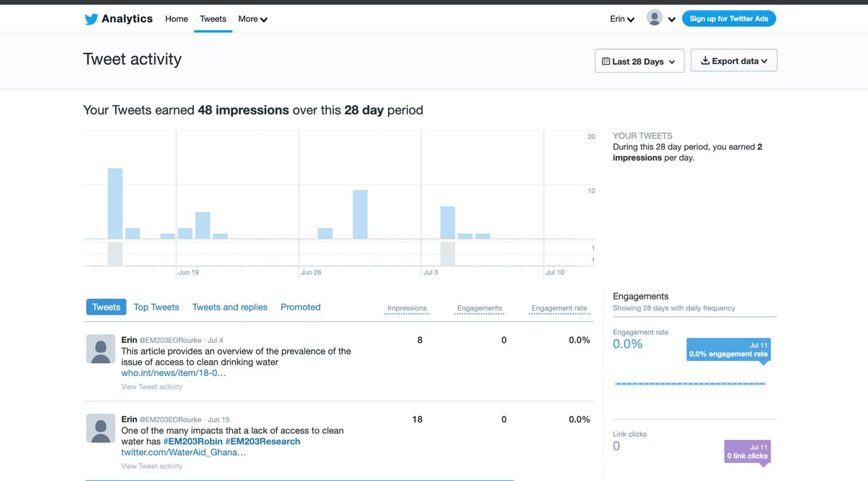Switch to Tweets and replies tab

(230, 307)
